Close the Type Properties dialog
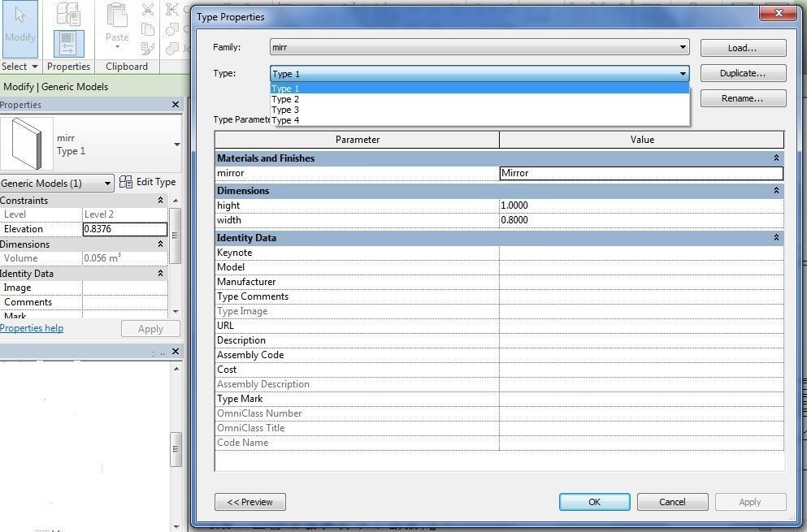Screen dimensions: 807x532 (779, 13)
